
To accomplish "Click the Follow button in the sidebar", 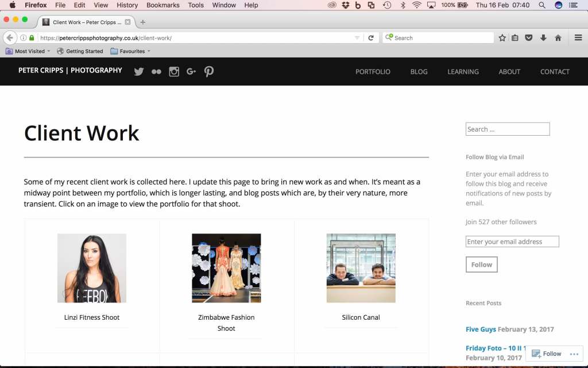I will pos(481,264).
